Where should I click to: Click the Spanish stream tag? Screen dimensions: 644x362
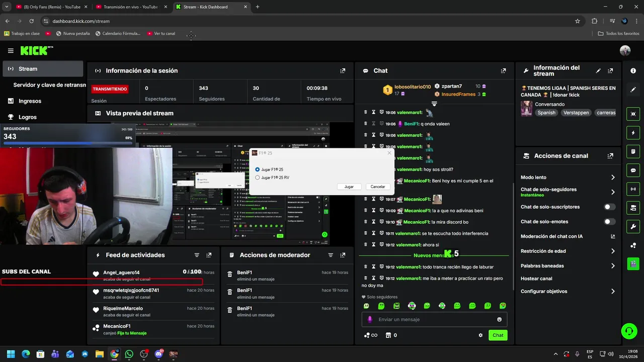[546, 113]
